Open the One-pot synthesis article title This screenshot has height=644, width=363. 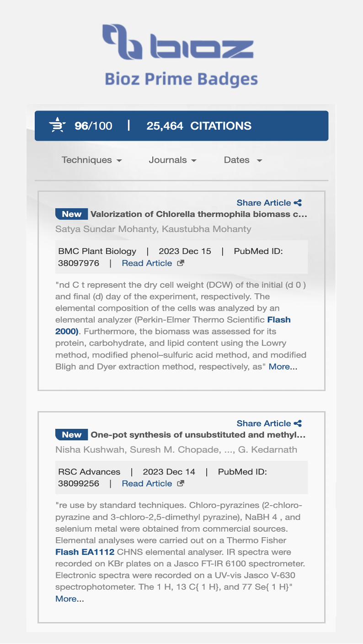point(198,435)
